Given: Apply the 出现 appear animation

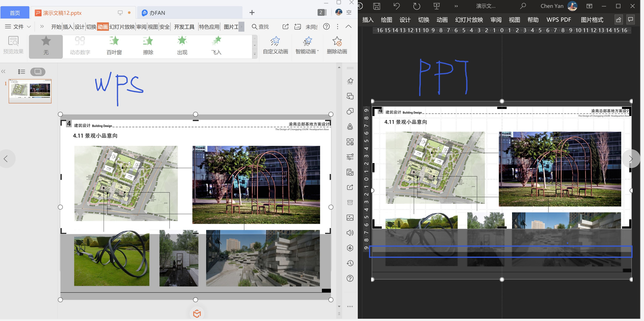Looking at the screenshot, I should (x=182, y=46).
